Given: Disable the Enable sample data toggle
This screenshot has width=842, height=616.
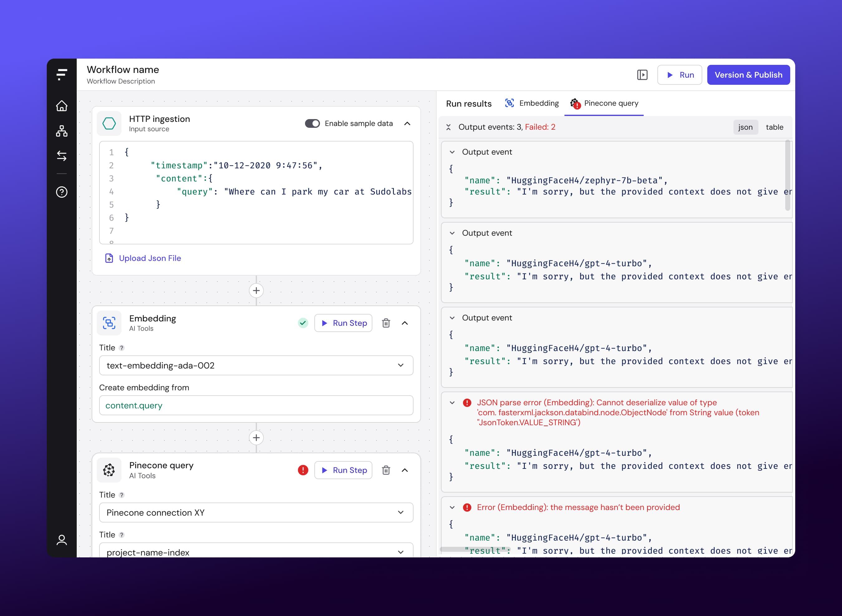Looking at the screenshot, I should (312, 123).
